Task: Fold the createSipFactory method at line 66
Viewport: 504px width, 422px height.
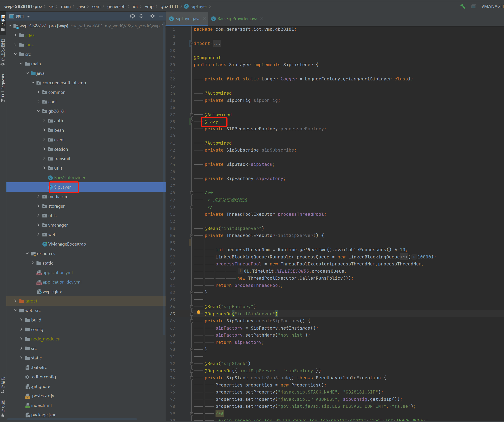Action: (x=192, y=321)
